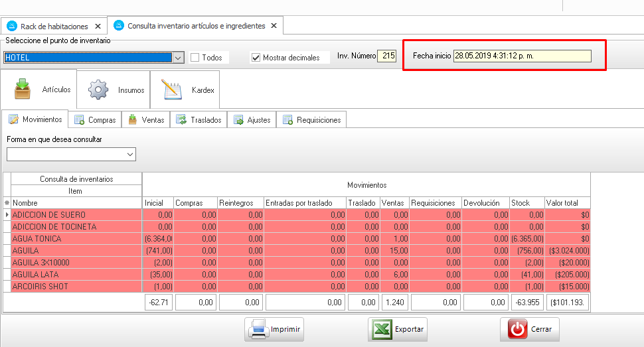Image resolution: width=644 pixels, height=347 pixels.
Task: Open the Kardex notepad icon
Action: pyautogui.click(x=173, y=90)
